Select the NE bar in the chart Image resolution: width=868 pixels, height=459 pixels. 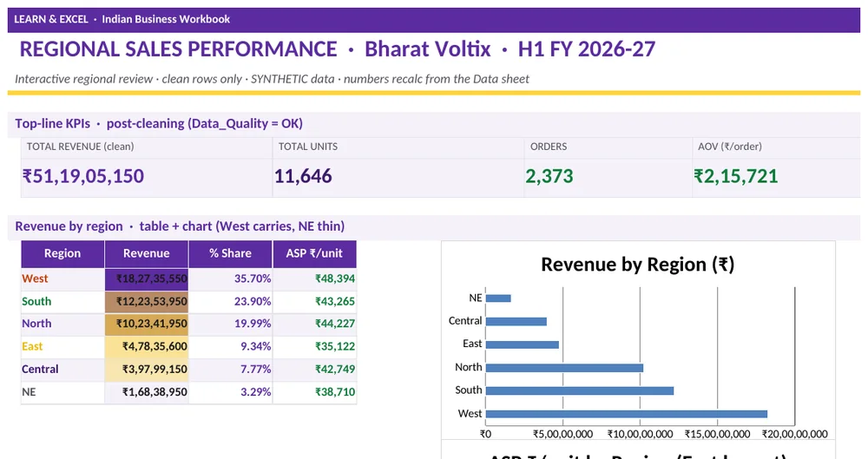click(498, 298)
